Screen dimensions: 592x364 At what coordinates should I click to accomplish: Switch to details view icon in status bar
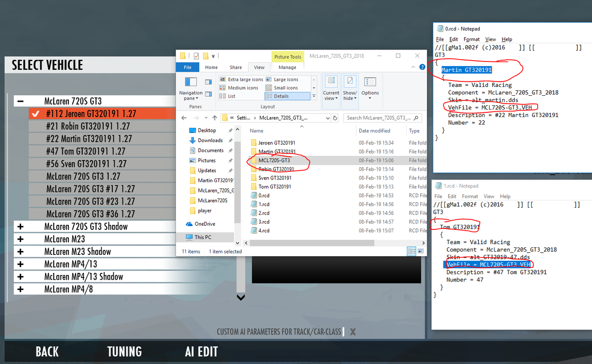(x=412, y=251)
